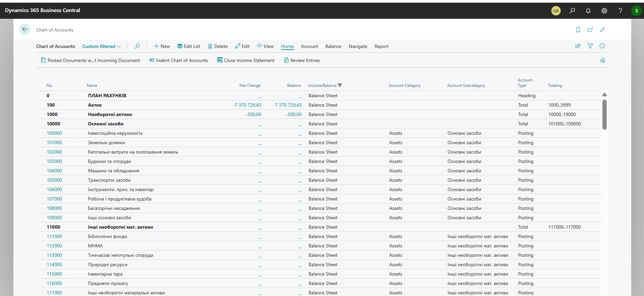Image resolution: width=644 pixels, height=296 pixels.
Task: Open the Navigate menu
Action: 358,47
